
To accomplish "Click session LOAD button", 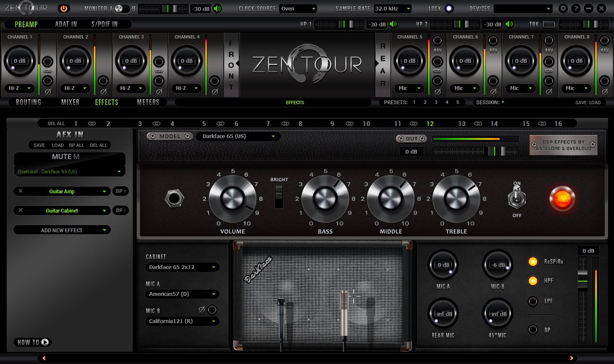I will tap(595, 103).
